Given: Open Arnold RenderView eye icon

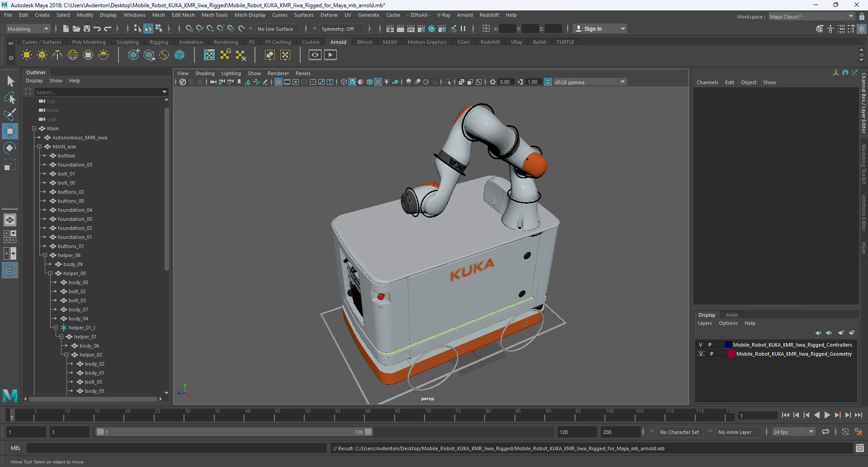Looking at the screenshot, I should (x=315, y=55).
